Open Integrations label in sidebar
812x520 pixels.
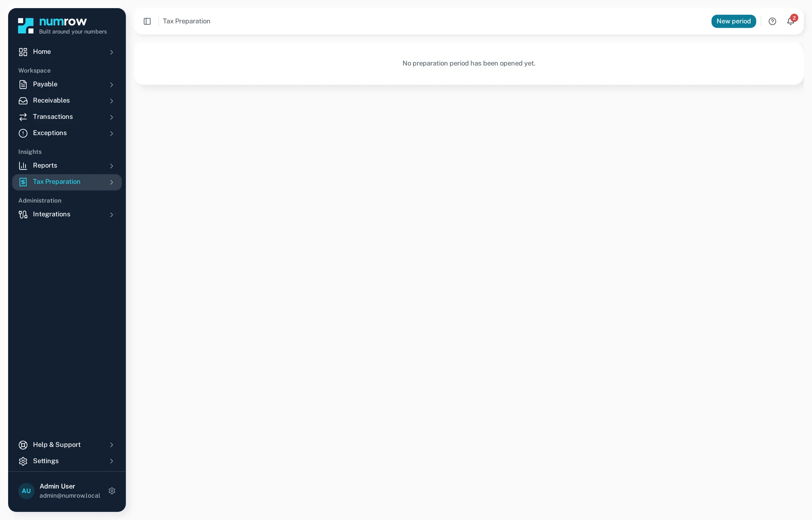(x=52, y=214)
